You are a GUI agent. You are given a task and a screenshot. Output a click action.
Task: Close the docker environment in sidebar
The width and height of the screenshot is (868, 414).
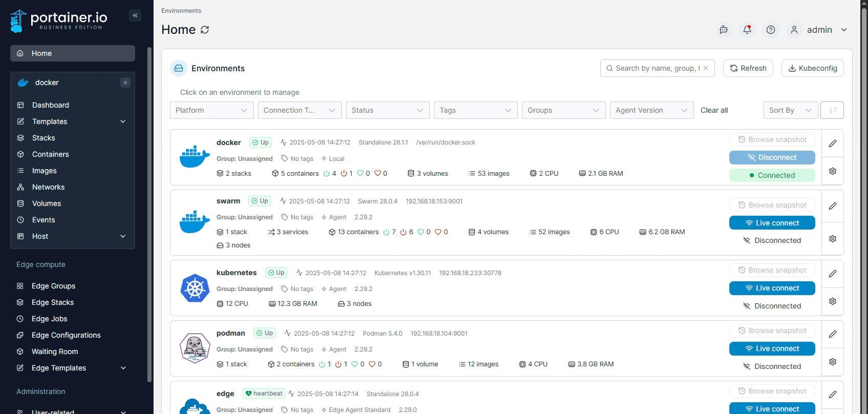[x=125, y=82]
